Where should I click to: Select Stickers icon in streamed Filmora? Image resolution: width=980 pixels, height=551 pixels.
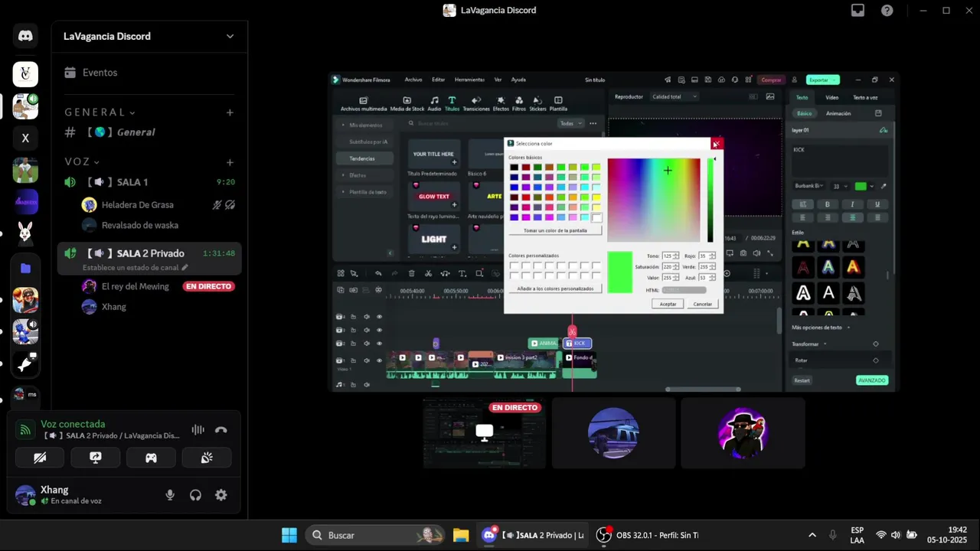(x=538, y=103)
